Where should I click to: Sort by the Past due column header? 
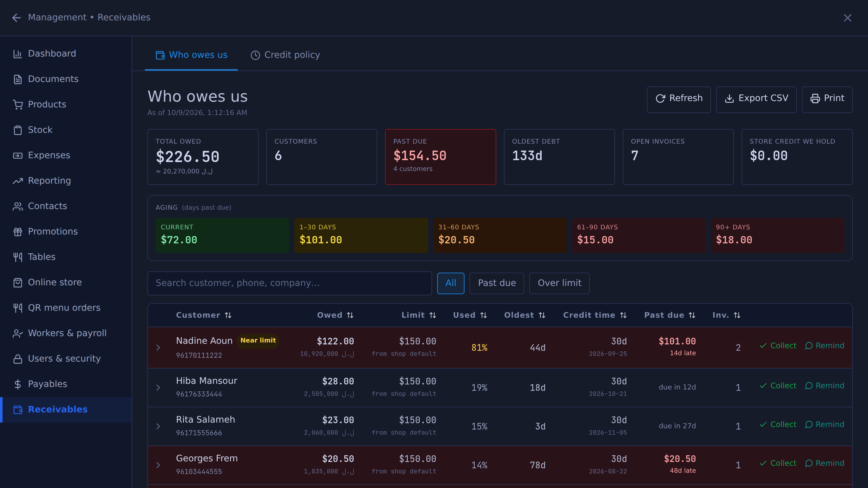(670, 315)
